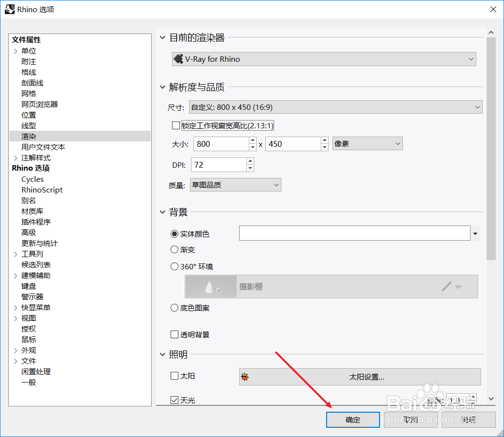This screenshot has width=504, height=437.
Task: Increase the width with the up spinner
Action: (x=253, y=140)
